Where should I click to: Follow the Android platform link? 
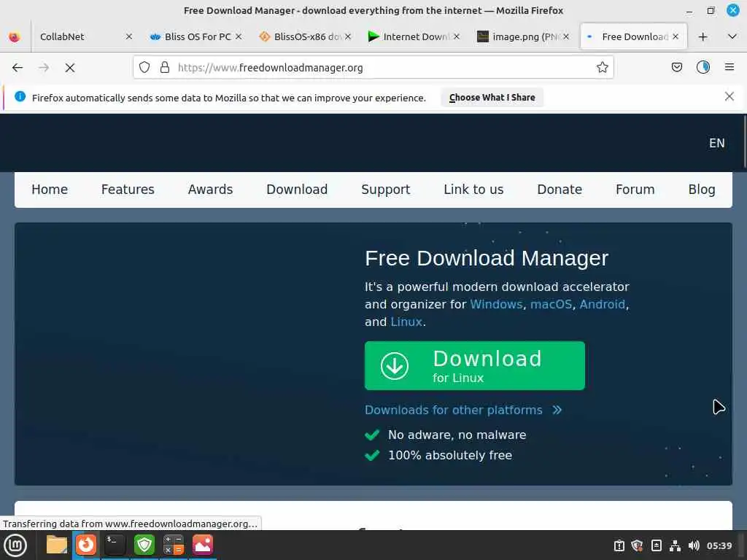pos(602,304)
